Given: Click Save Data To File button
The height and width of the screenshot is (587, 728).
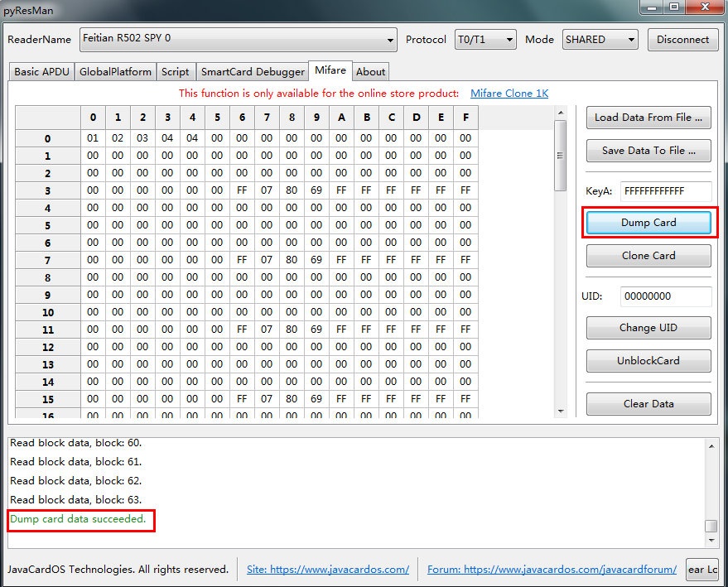Looking at the screenshot, I should [648, 151].
